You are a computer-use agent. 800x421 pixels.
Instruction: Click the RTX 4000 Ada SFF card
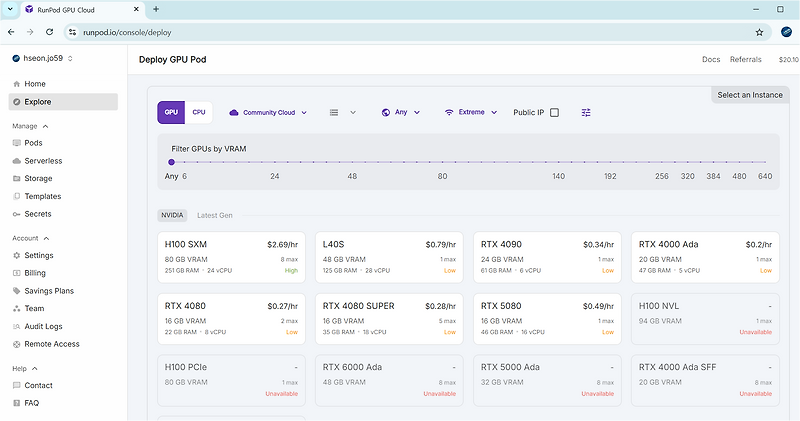click(x=705, y=380)
